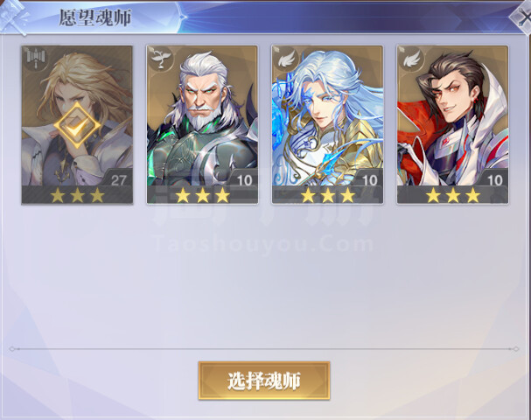Click the wing icon on blue-haired hero card
The image size is (531, 420).
tap(286, 59)
